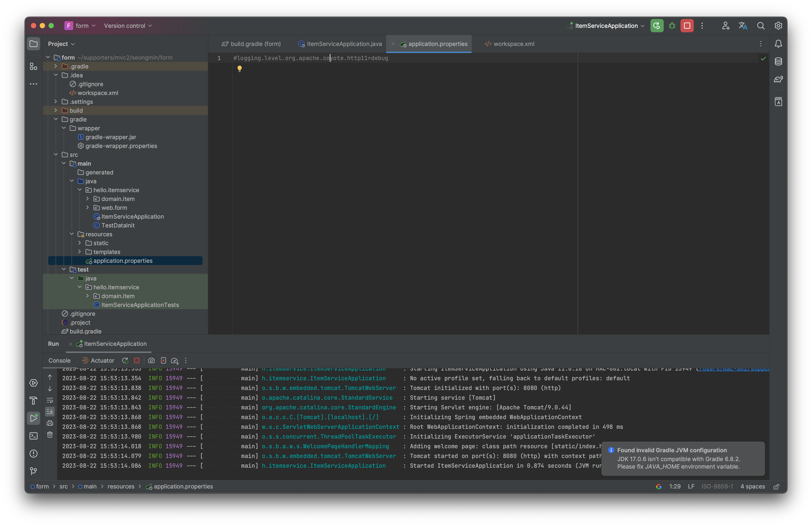The height and width of the screenshot is (526, 812).
Task: Expand the domain.item package under main
Action: (x=87, y=199)
